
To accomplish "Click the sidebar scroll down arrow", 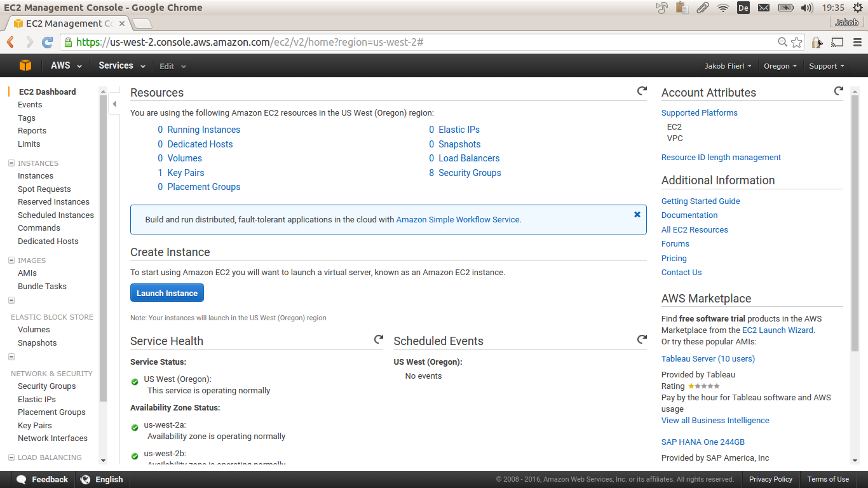I will 104,460.
